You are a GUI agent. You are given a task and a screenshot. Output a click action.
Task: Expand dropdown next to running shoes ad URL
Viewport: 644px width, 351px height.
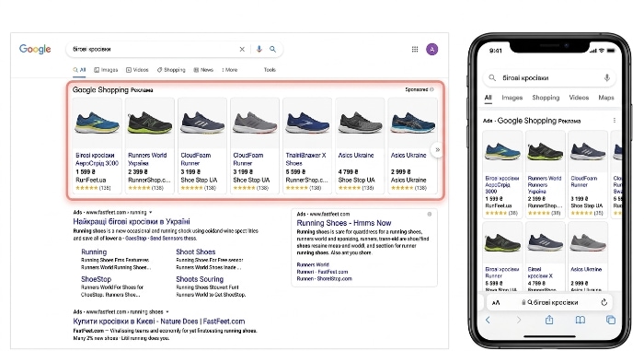click(167, 312)
